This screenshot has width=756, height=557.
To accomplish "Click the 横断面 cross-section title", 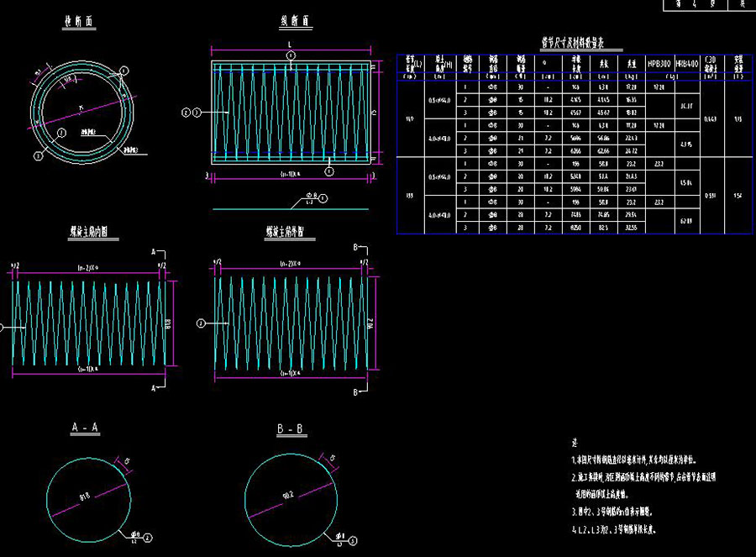I will click(78, 22).
